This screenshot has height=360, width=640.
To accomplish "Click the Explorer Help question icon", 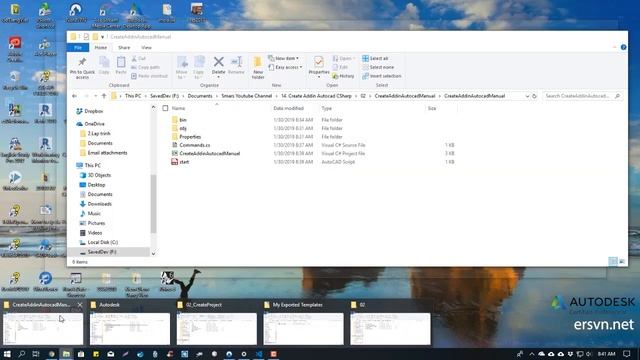I will tap(623, 47).
